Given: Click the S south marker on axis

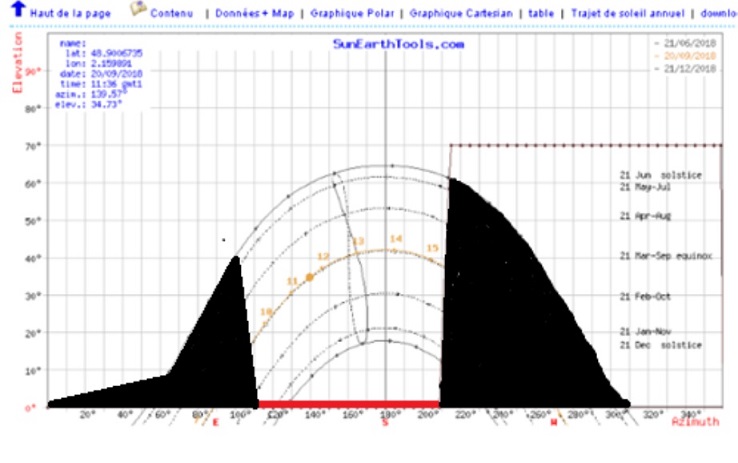Looking at the screenshot, I should pyautogui.click(x=385, y=423).
